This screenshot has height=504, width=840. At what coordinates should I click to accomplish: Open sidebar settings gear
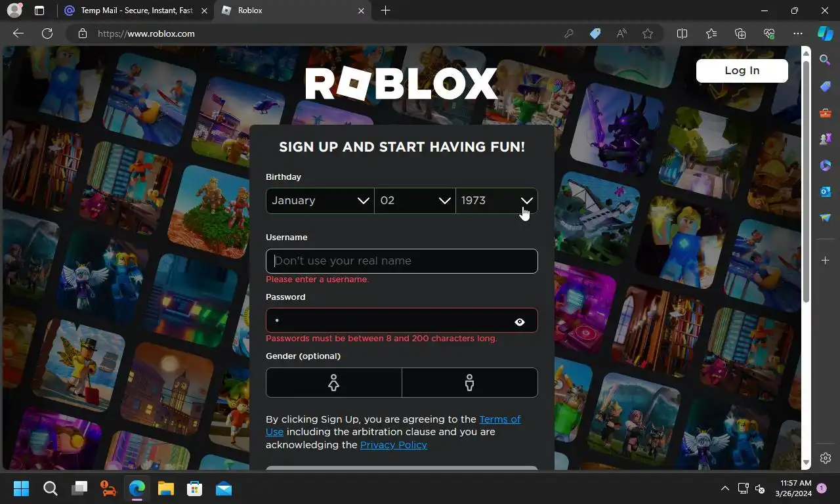click(x=826, y=458)
